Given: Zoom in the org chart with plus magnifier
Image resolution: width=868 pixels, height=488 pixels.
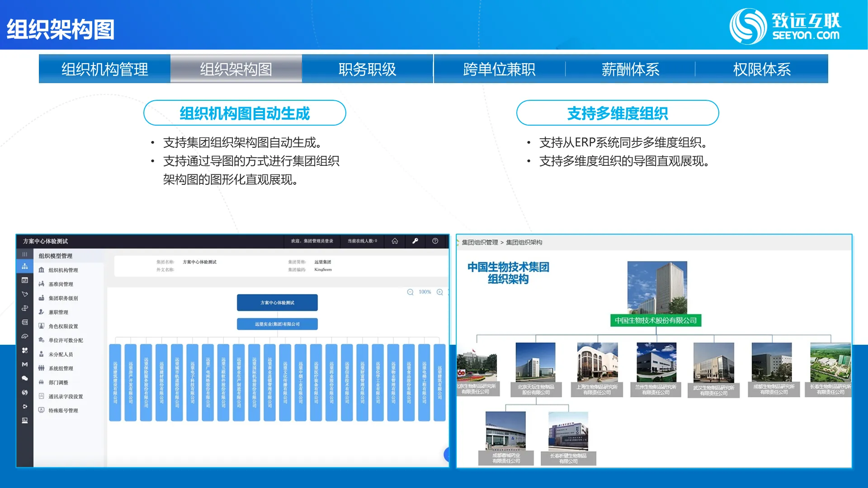Looking at the screenshot, I should [440, 292].
